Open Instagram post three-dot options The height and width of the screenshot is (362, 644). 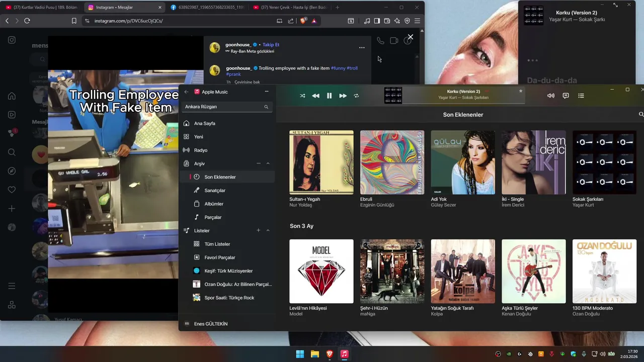[362, 48]
